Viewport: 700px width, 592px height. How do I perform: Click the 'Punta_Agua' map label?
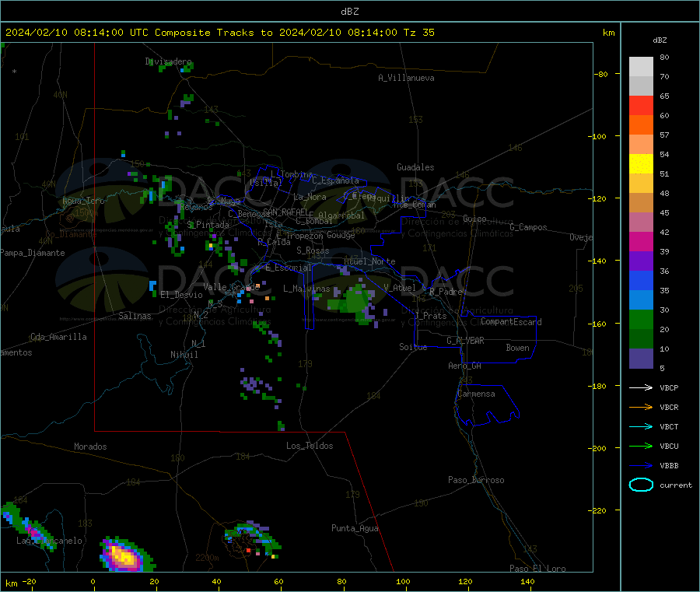[x=355, y=528]
